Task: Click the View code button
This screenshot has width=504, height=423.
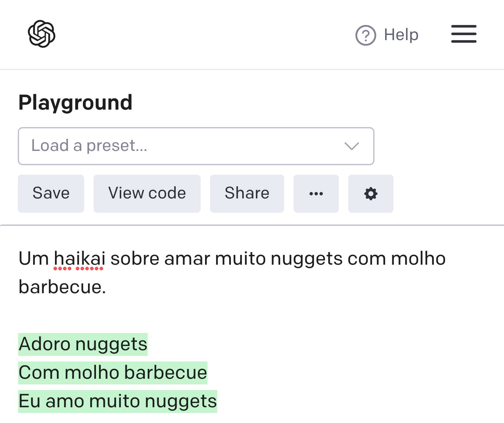Action: (x=147, y=194)
